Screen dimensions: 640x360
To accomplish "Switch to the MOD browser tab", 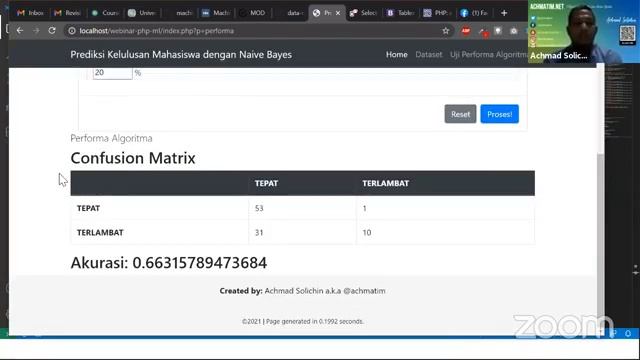I will (253, 13).
